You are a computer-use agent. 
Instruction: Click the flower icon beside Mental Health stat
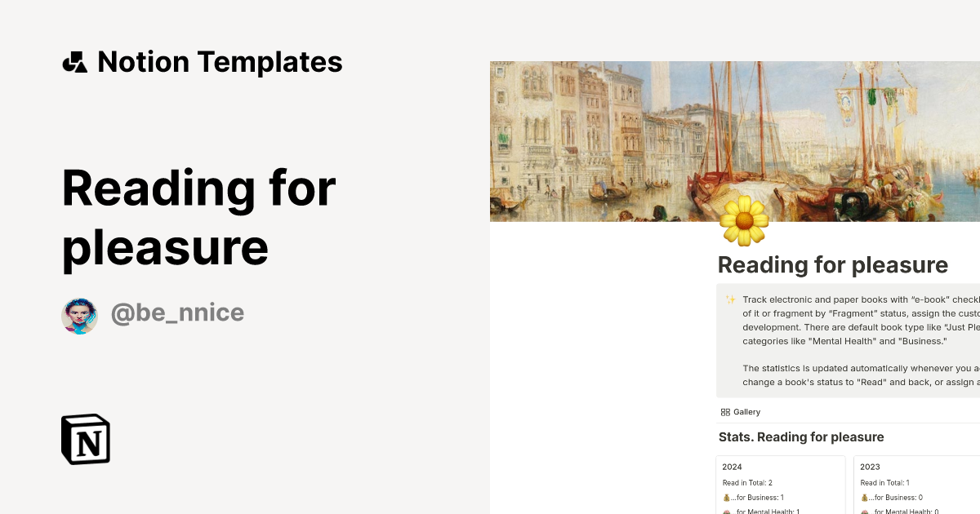[726, 511]
